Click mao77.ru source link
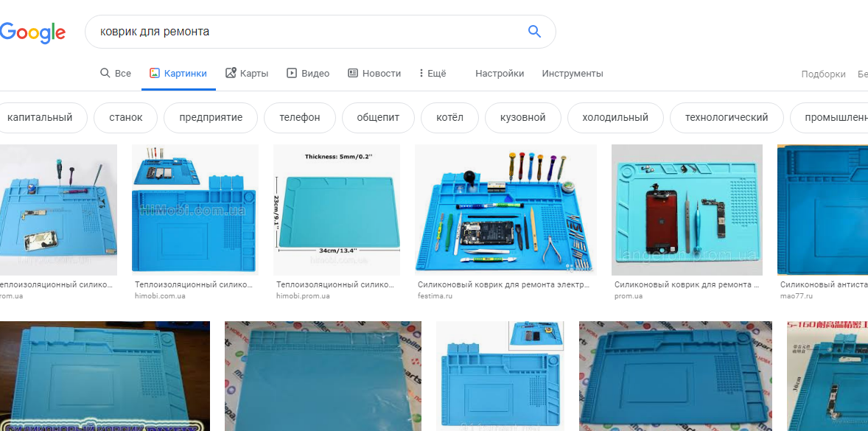Viewport: 868px width, 431px height. (x=796, y=296)
